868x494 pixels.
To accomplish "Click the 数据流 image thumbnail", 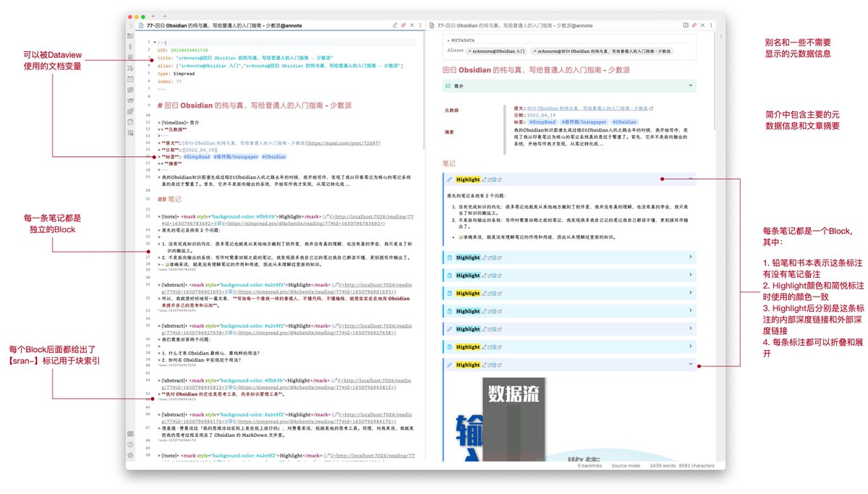I will (514, 420).
